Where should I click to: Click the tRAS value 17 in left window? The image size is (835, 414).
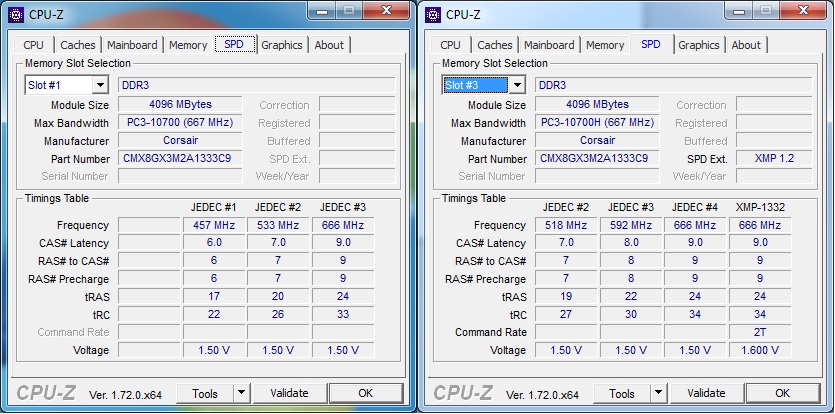pyautogui.click(x=214, y=296)
